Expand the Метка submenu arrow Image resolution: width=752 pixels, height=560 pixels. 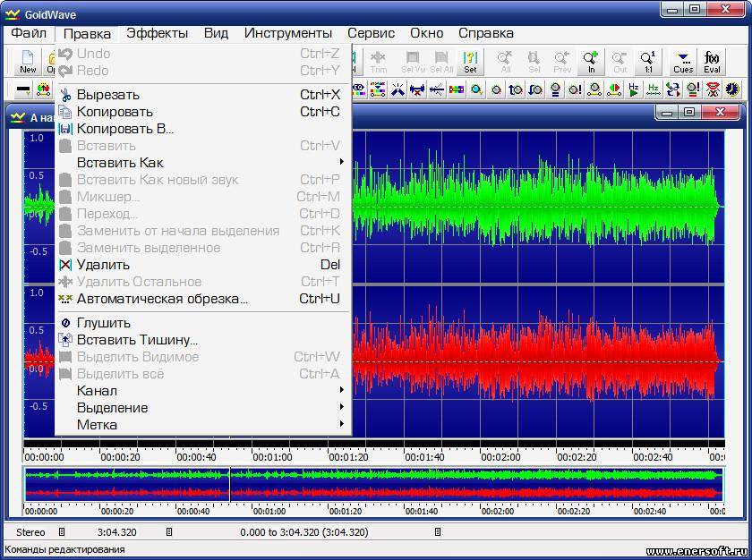341,424
